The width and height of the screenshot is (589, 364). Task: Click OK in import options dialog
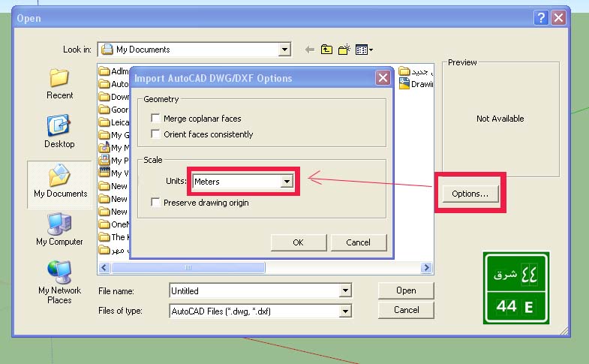point(298,242)
